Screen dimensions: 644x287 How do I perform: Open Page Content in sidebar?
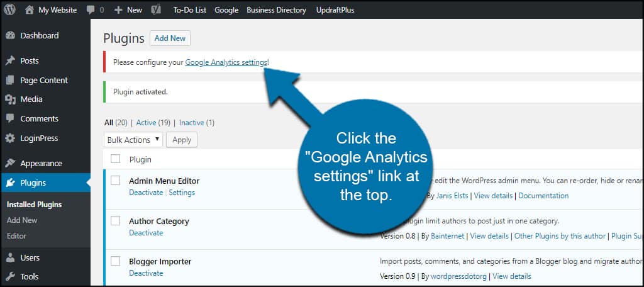pos(44,80)
